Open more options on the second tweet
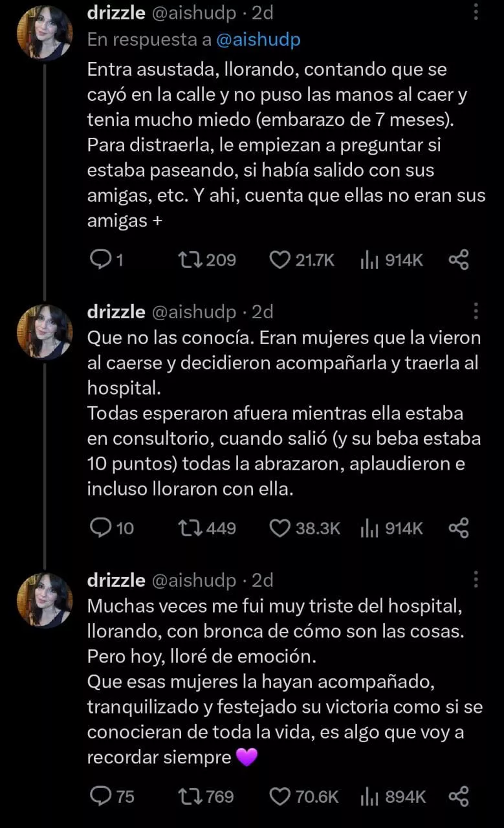 476,311
